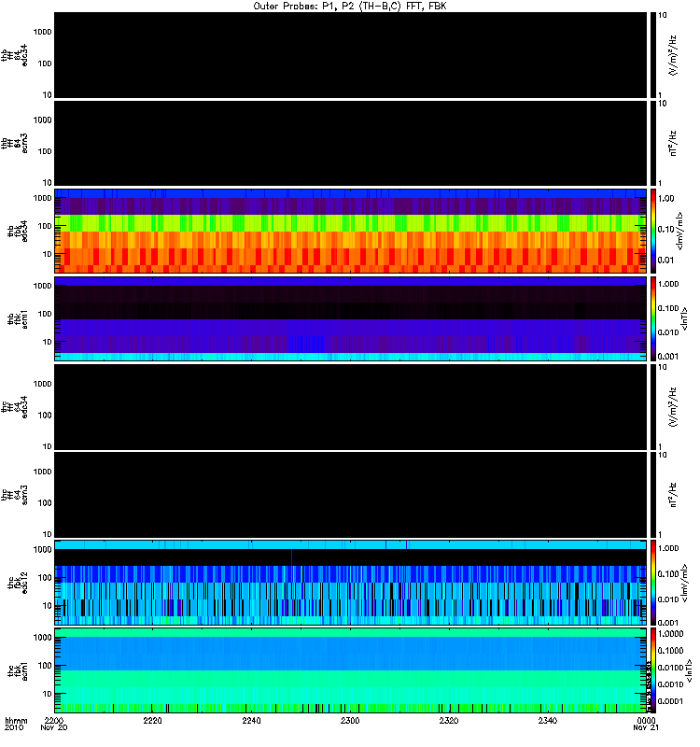This screenshot has width=700, height=747.
Task: Click the thc fbk edc12 blue striped spectrogram
Action: tap(350, 583)
